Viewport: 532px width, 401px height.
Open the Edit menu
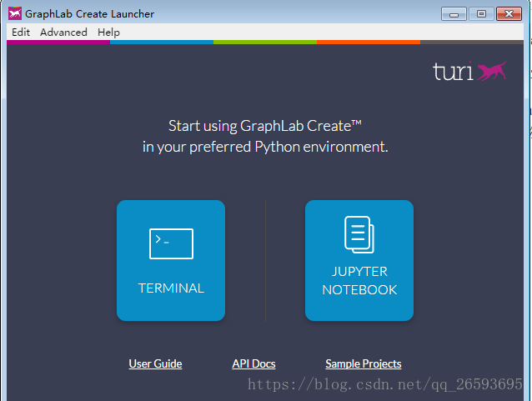(x=21, y=33)
